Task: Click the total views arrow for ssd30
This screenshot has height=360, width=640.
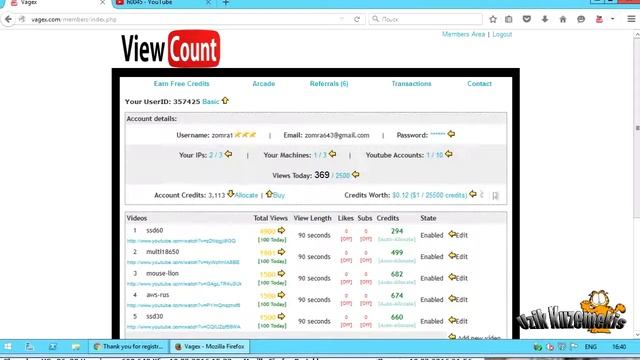Action: [x=281, y=316]
